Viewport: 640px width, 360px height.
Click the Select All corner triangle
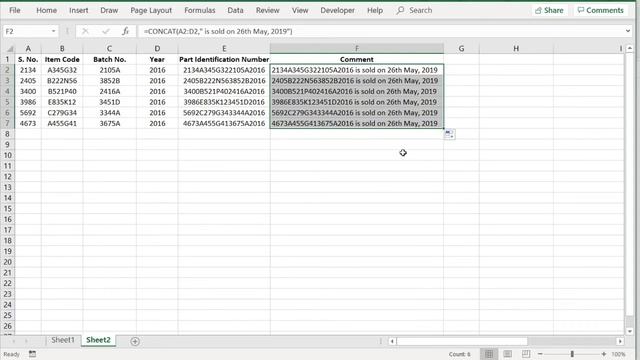click(x=9, y=49)
